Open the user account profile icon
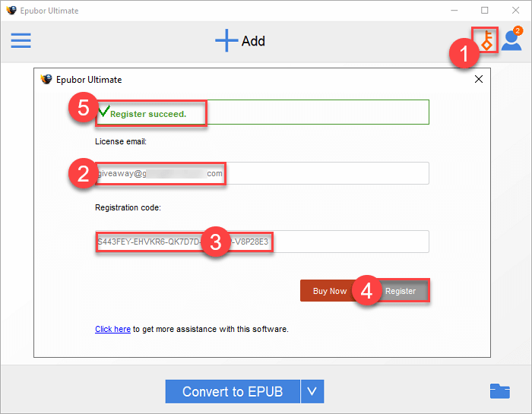532x414 pixels. point(511,42)
